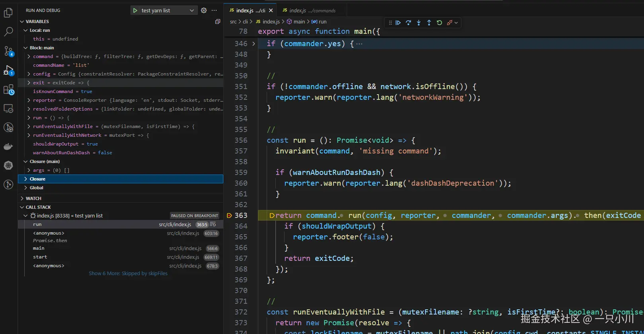Toggle the breakpoint on line 363
The image size is (644, 334).
(229, 216)
